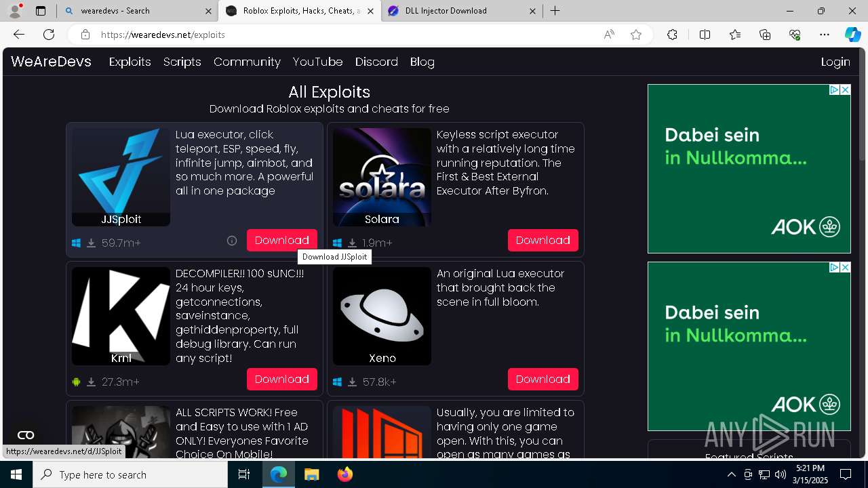Close the lower AOK advertisement
The width and height of the screenshot is (868, 488).
(846, 267)
